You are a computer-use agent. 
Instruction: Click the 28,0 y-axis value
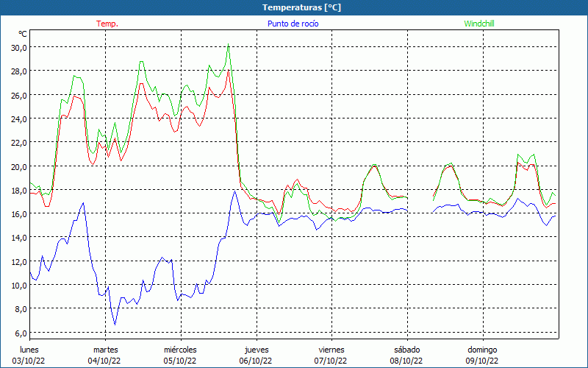(19, 71)
